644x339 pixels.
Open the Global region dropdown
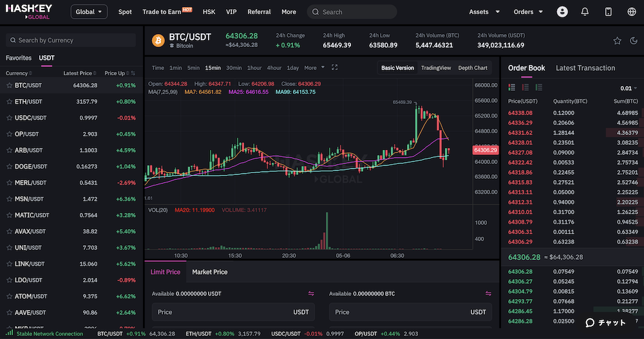point(89,12)
